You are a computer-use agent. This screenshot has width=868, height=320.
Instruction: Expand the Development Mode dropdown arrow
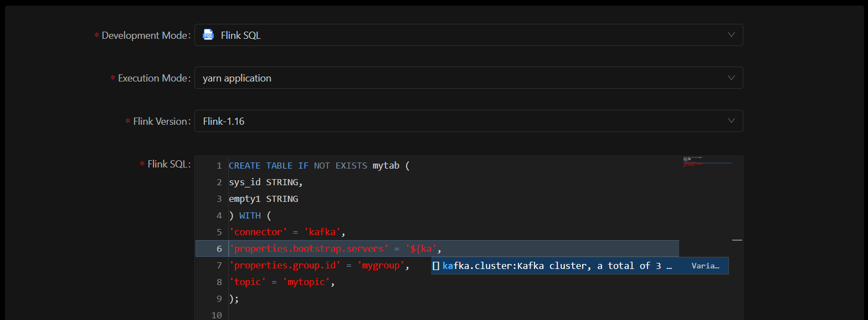[x=731, y=35]
